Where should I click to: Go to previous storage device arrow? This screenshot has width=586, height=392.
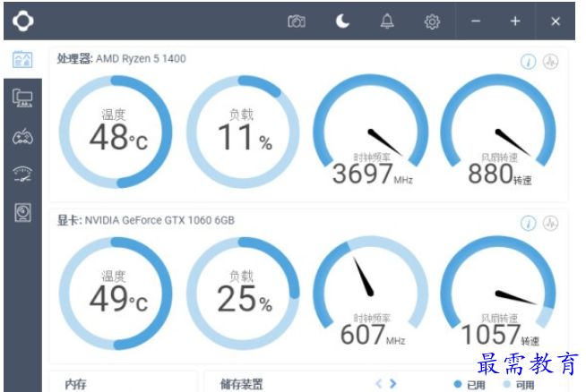coord(379,383)
